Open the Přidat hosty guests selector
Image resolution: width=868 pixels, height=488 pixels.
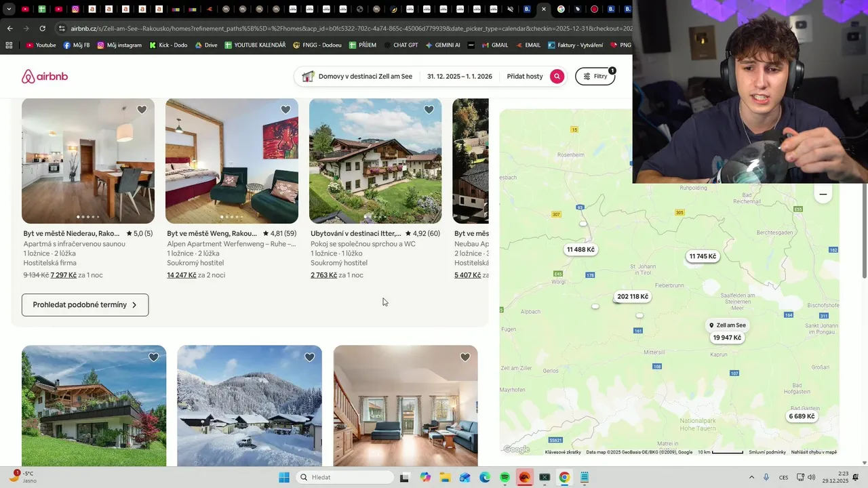pos(525,77)
